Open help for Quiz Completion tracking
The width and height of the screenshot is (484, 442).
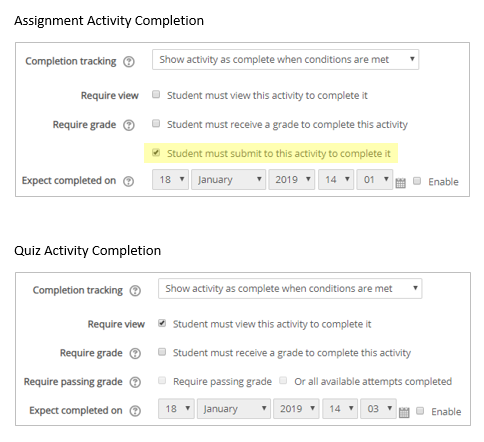(135, 291)
